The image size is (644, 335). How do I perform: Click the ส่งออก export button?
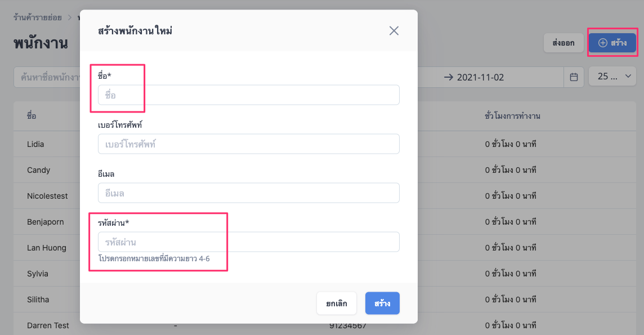pyautogui.click(x=563, y=43)
